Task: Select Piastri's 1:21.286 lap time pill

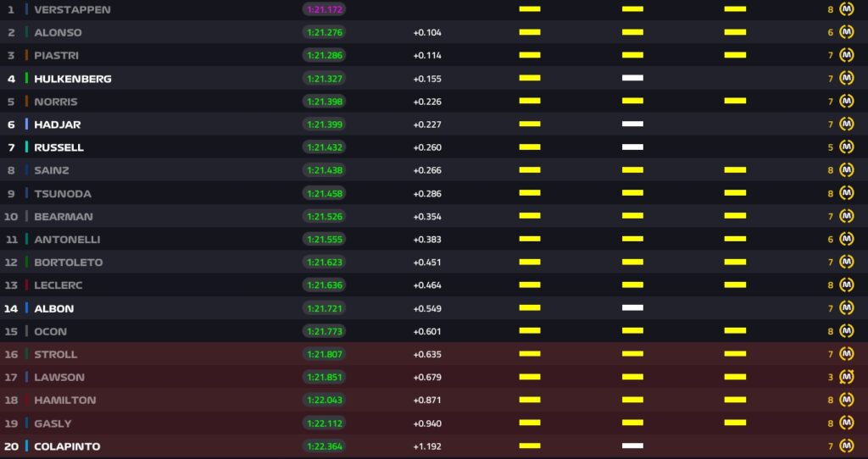Action: 324,55
